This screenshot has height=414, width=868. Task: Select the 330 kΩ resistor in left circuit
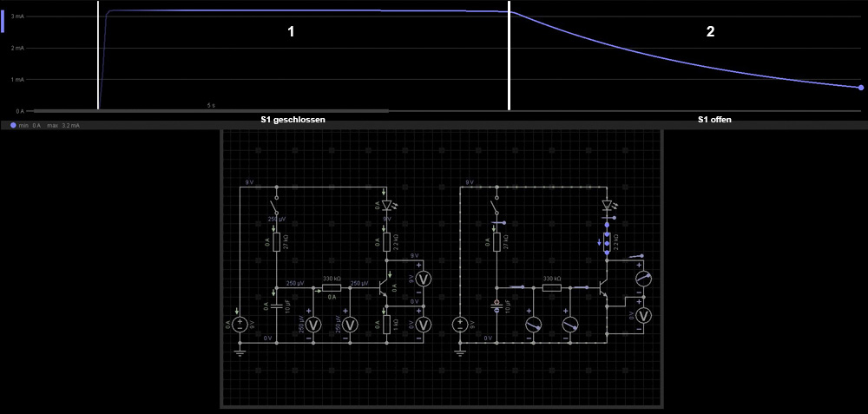click(332, 286)
